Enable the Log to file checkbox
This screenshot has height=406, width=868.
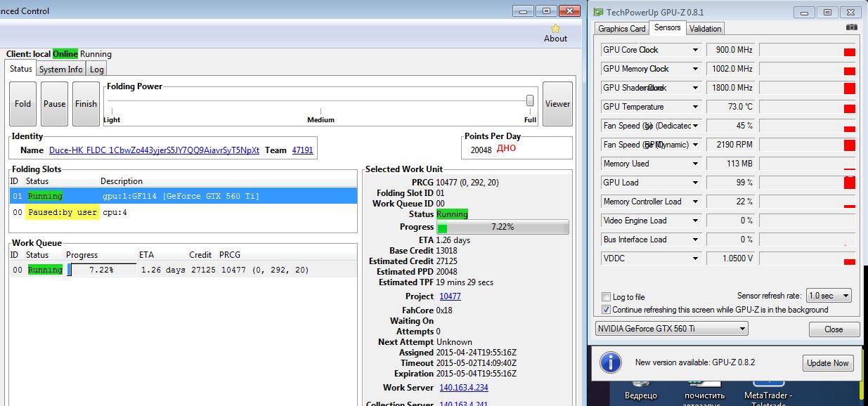pyautogui.click(x=607, y=297)
